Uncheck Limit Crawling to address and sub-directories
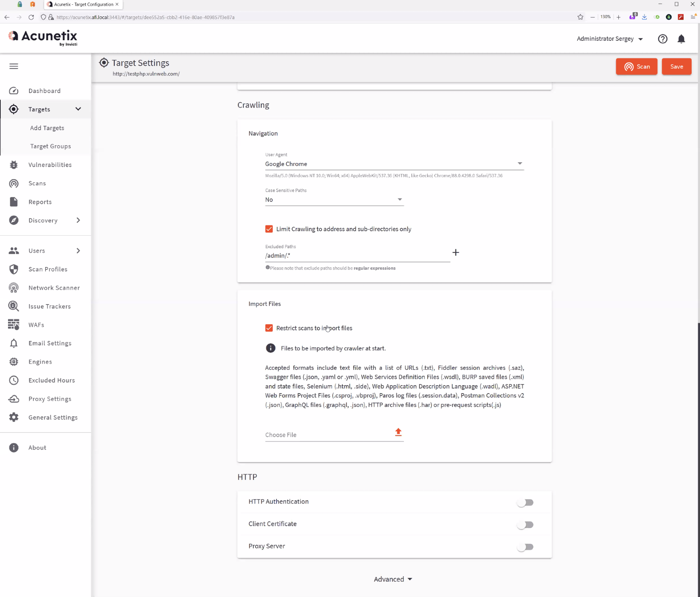700x597 pixels. pos(269,229)
